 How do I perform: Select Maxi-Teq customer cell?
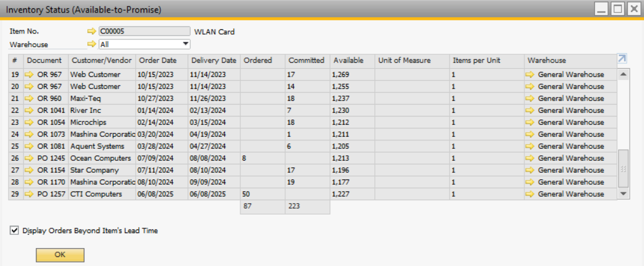[x=102, y=99]
